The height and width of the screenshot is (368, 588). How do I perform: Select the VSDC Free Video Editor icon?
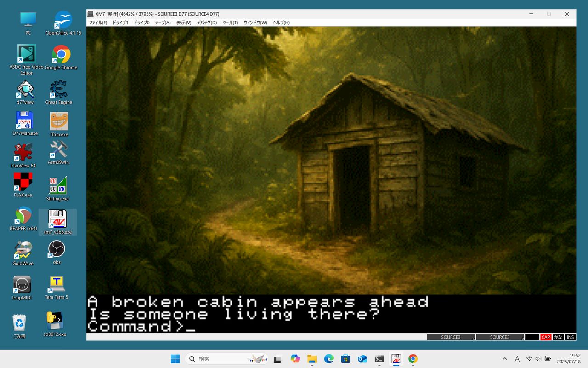[x=27, y=60]
